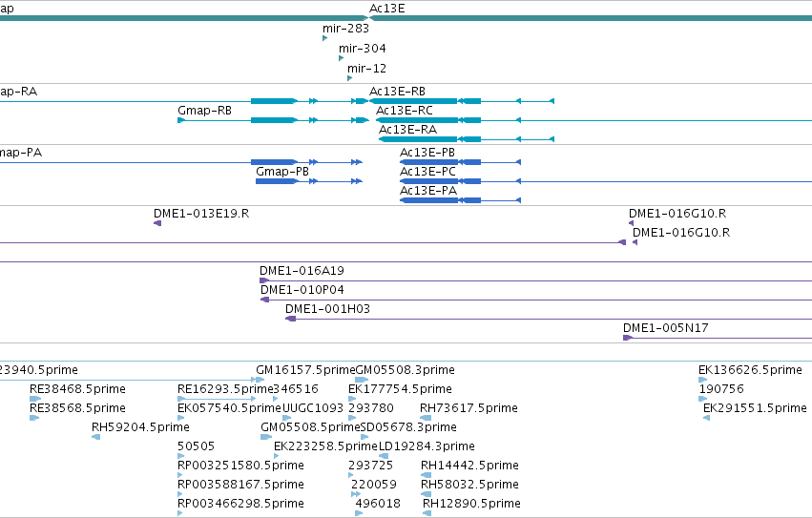Screen dimensions: 812x518
Task: Select DME1-013E19.R clone label
Action: (201, 214)
